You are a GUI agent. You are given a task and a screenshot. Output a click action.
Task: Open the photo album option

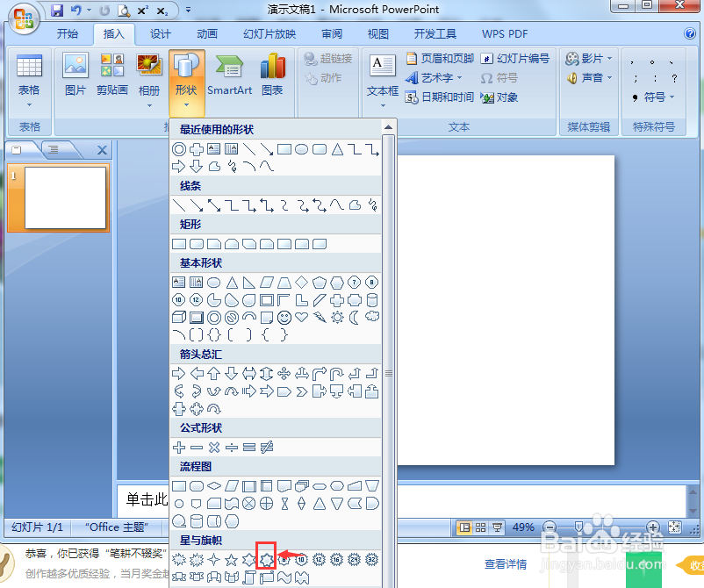click(149, 81)
